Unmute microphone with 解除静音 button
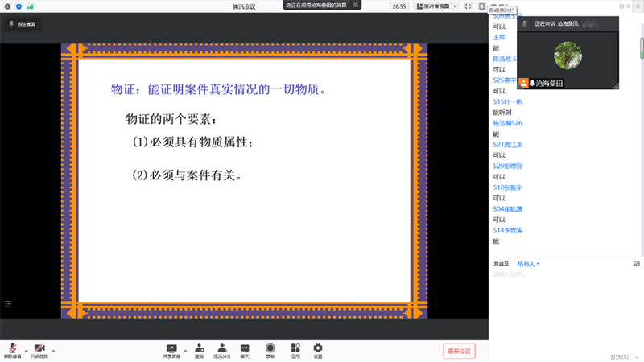This screenshot has width=644, height=362. (12, 349)
